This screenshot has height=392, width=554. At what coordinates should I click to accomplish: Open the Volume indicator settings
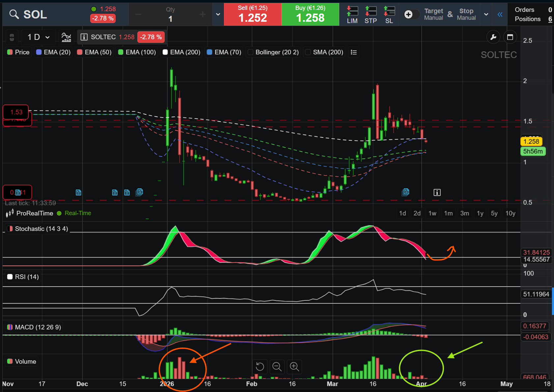(x=22, y=362)
